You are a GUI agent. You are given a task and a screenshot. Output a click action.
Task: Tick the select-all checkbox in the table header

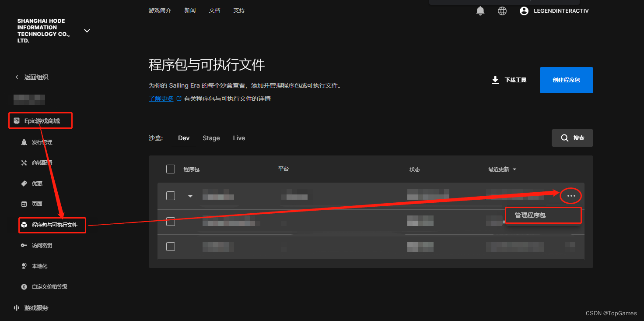tap(171, 169)
